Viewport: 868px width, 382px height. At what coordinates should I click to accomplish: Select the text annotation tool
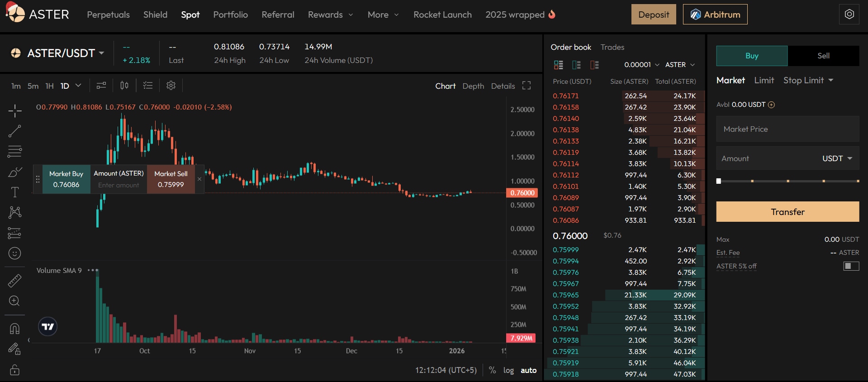(x=15, y=192)
